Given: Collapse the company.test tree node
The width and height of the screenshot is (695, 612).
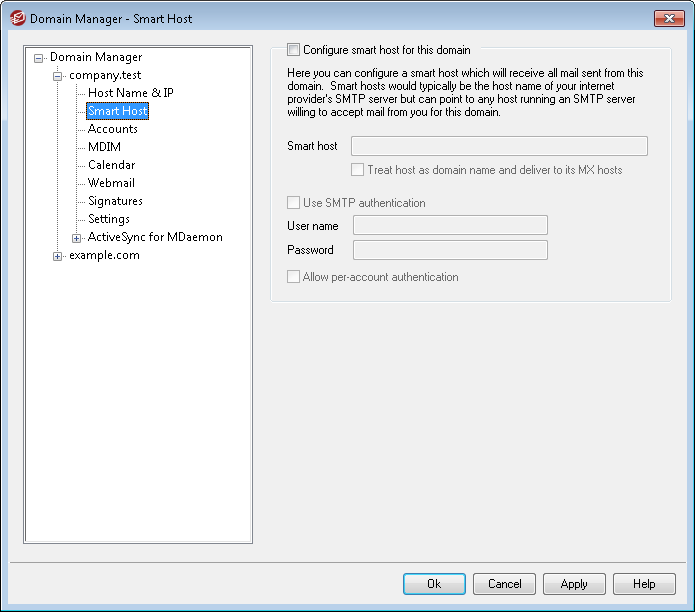Looking at the screenshot, I should pos(58,76).
